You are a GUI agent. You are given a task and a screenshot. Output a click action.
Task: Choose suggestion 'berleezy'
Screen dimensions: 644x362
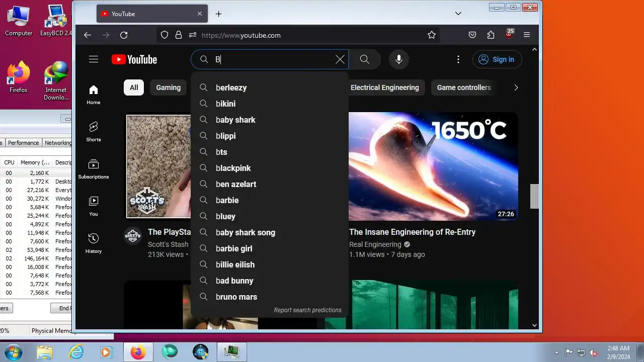click(270, 87)
